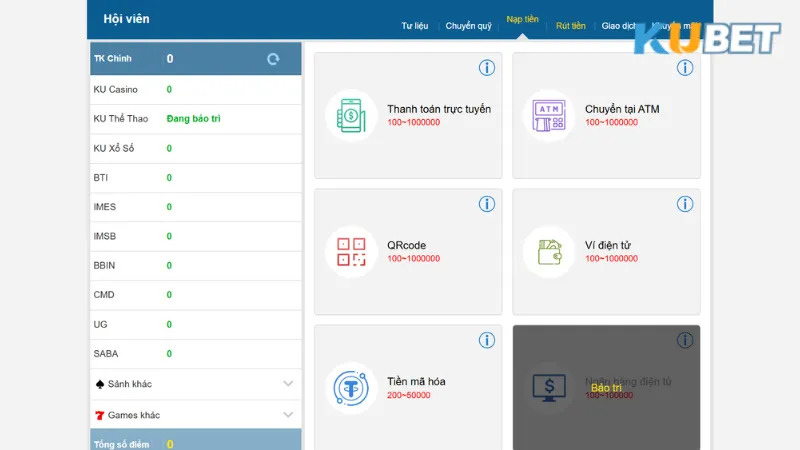Select the Nạp tiền tab
This screenshot has height=450, width=800.
(521, 20)
